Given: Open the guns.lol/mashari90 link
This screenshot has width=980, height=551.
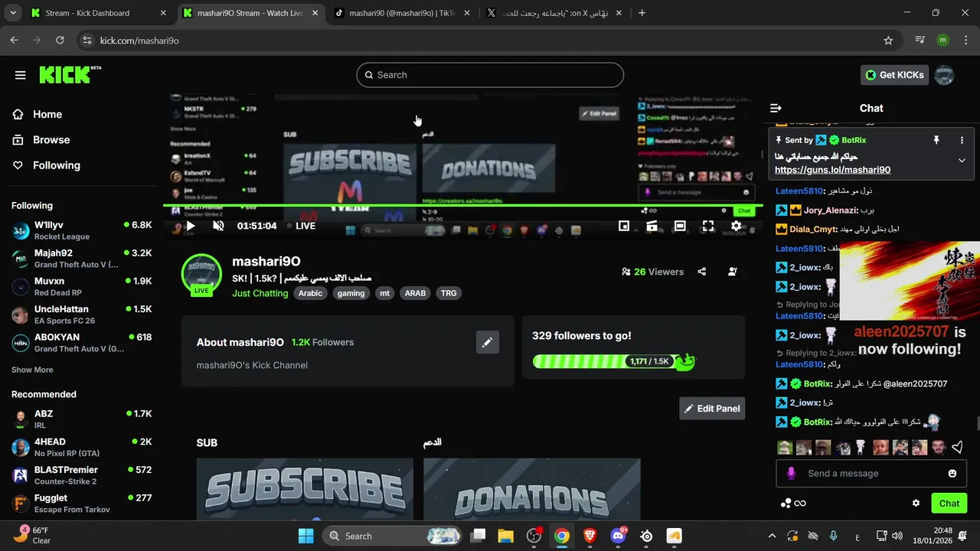Looking at the screenshot, I should coord(832,170).
